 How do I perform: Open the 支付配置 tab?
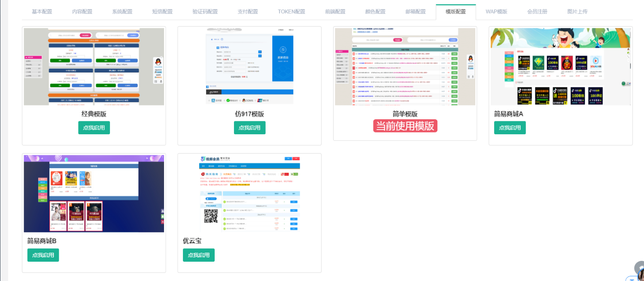point(248,12)
